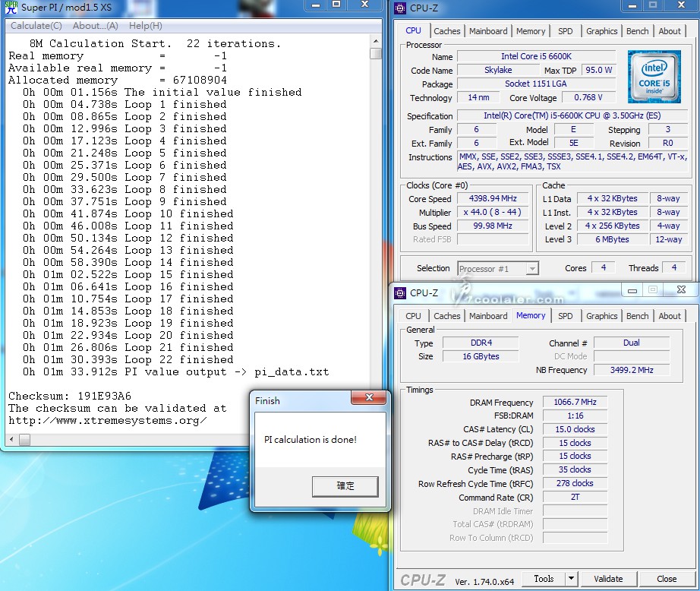Switch to Caches tab in lower CPU-Z window

[446, 316]
